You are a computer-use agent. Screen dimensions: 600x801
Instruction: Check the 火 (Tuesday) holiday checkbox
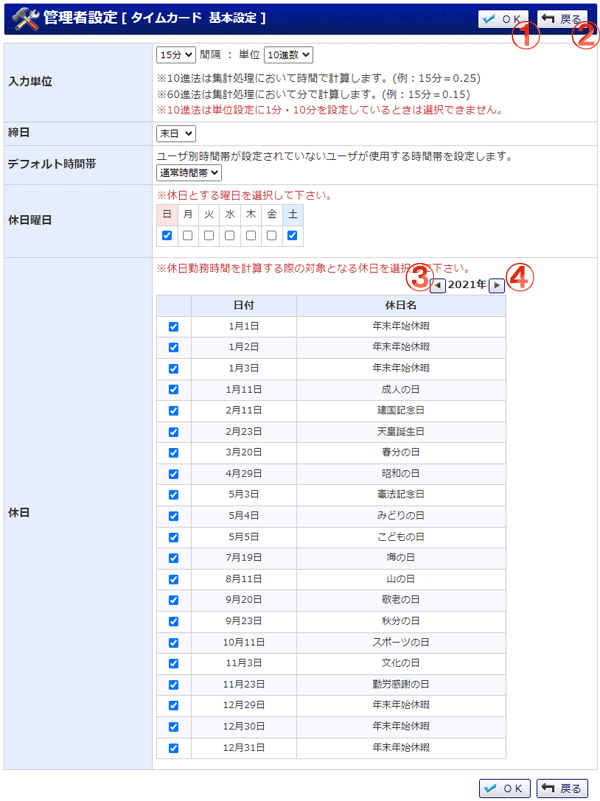(x=209, y=235)
